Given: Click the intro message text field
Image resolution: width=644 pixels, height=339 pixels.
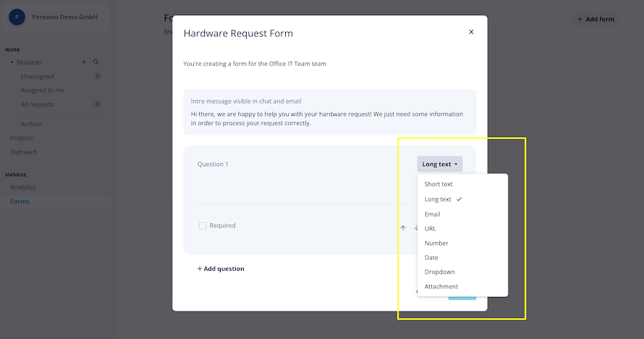Looking at the screenshot, I should [x=329, y=112].
